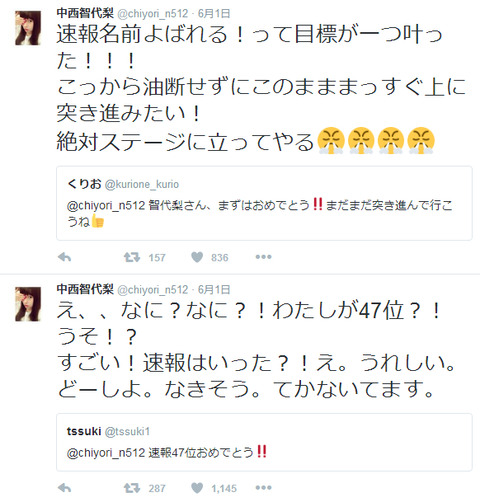Open more options on the second tweet
Screen dimensions: 480x502
coord(263,488)
